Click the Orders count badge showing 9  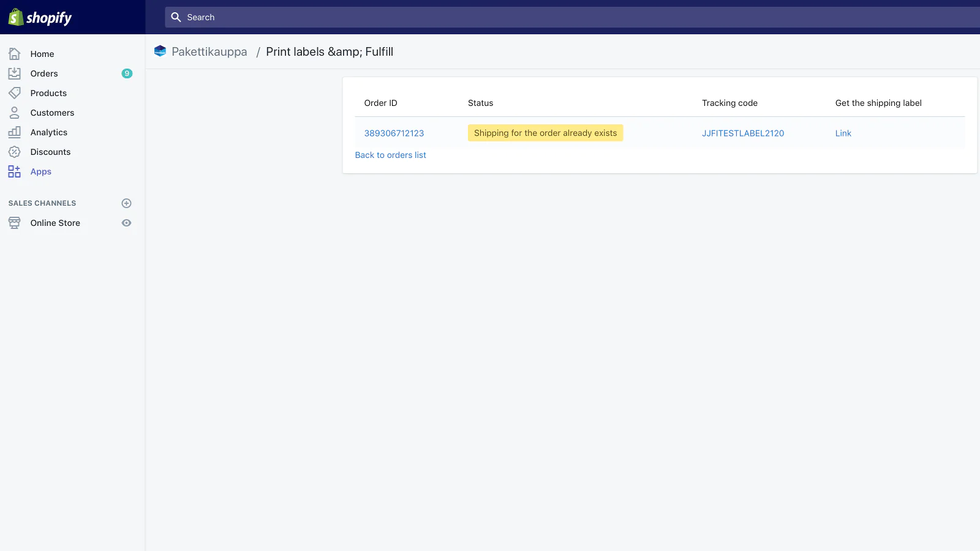coord(127,73)
